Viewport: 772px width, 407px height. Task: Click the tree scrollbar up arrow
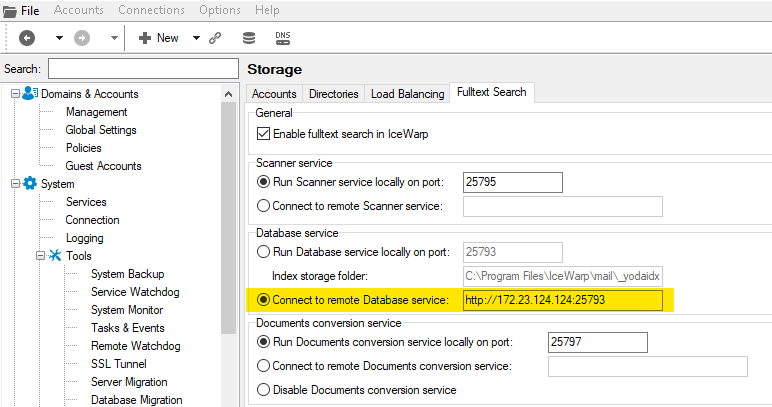click(x=228, y=94)
